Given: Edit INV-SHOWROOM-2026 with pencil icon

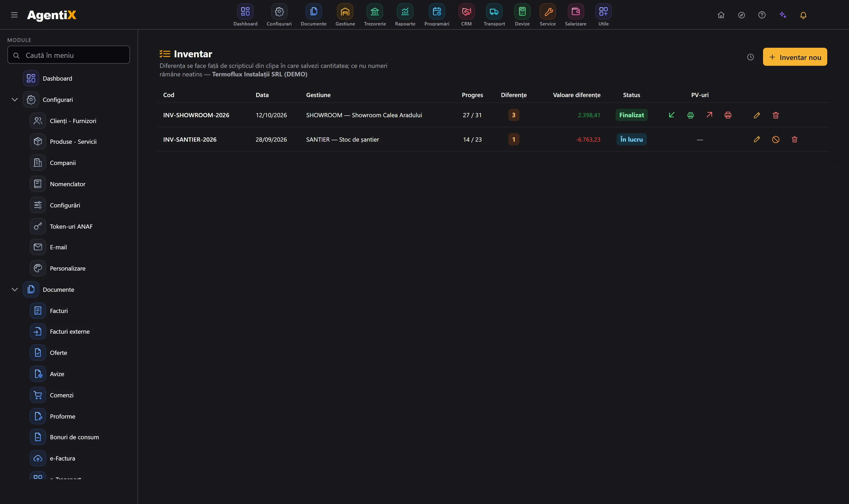Looking at the screenshot, I should 757,115.
